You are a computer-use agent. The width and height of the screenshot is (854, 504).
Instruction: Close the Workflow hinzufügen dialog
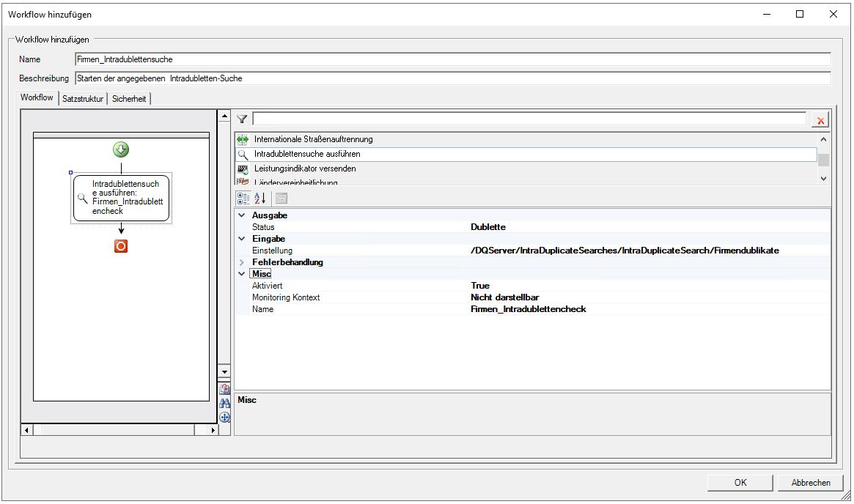[x=833, y=14]
